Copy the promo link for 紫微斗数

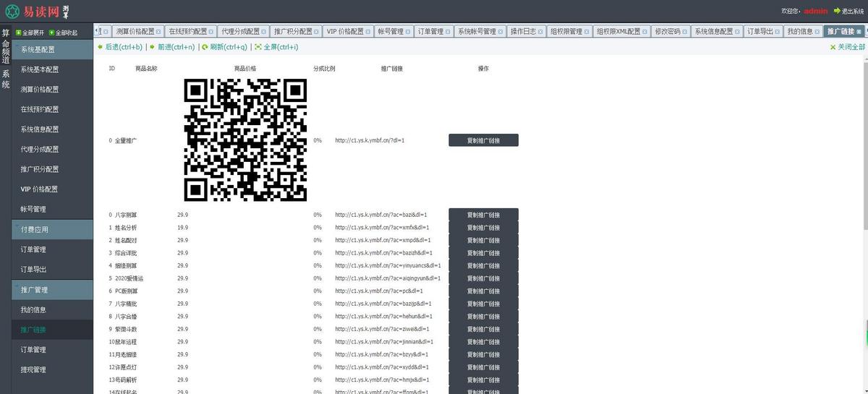point(483,329)
